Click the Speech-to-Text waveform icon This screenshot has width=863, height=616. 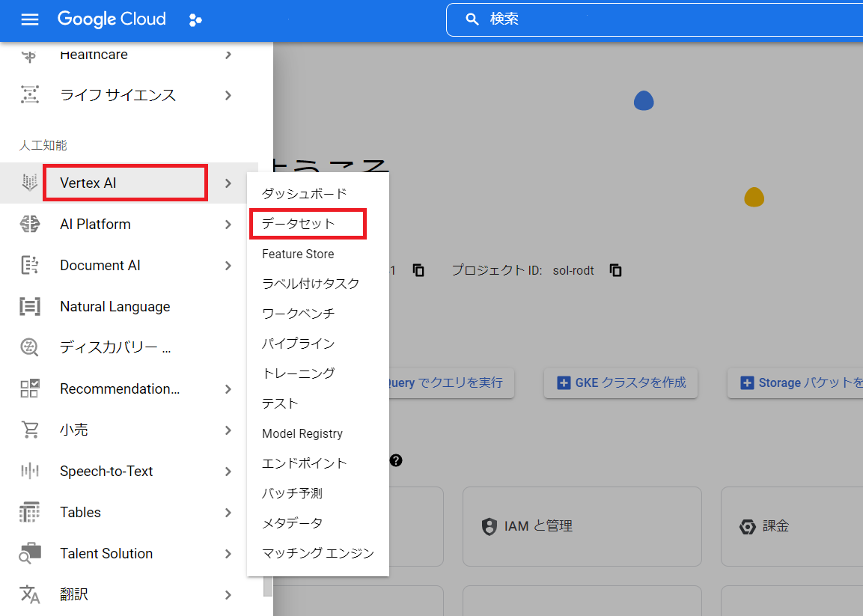pyautogui.click(x=29, y=472)
